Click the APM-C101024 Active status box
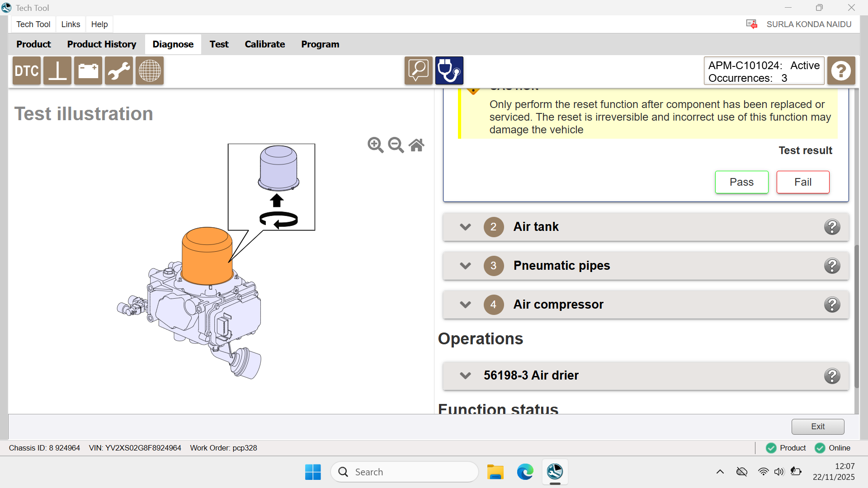868x488 pixels. (764, 71)
